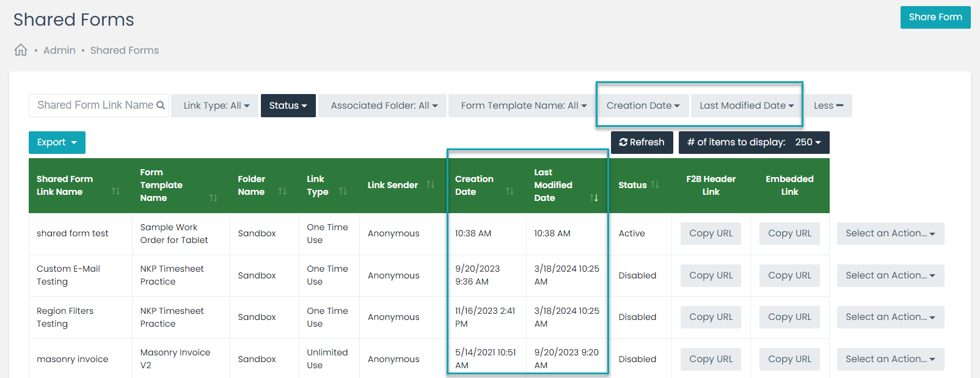The image size is (980, 378).
Task: Click the home icon in breadcrumb
Action: point(21,50)
